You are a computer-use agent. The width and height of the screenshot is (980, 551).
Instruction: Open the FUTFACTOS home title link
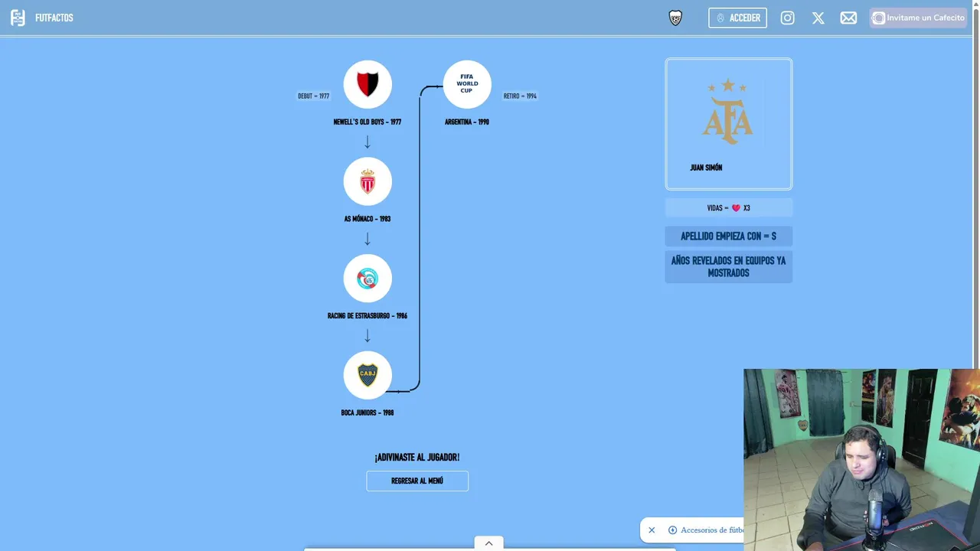pyautogui.click(x=54, y=18)
